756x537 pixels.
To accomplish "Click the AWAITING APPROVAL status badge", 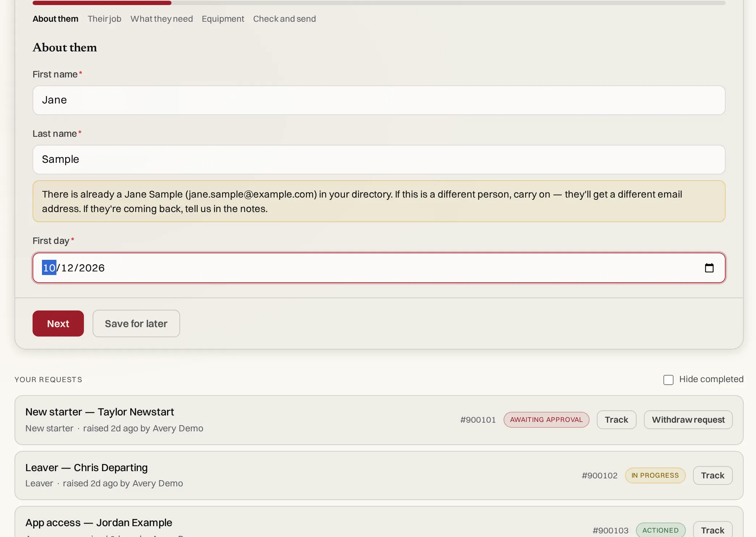I will tap(546, 420).
